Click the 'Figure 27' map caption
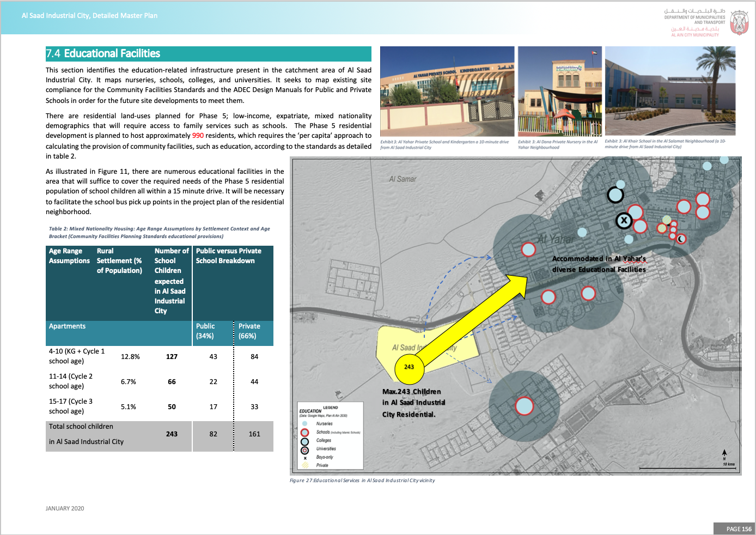The height and width of the screenshot is (535, 756). pyautogui.click(x=362, y=481)
